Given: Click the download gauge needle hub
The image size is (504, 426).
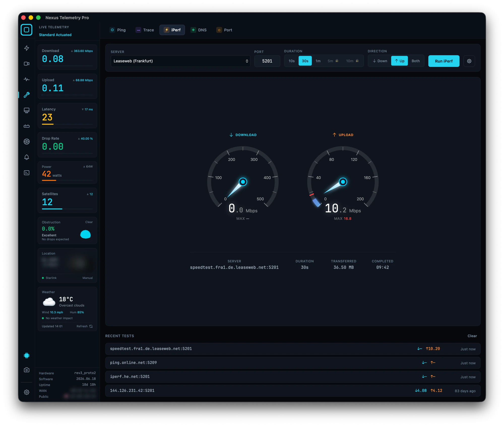Looking at the screenshot, I should coord(243,182).
